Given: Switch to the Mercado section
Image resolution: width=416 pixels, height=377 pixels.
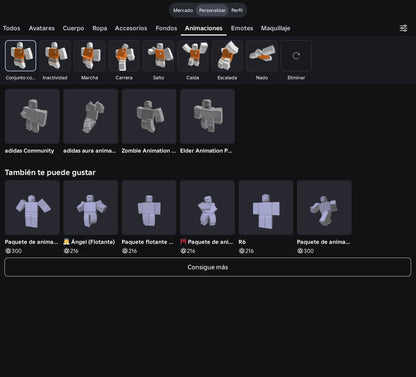Looking at the screenshot, I should pos(183,10).
